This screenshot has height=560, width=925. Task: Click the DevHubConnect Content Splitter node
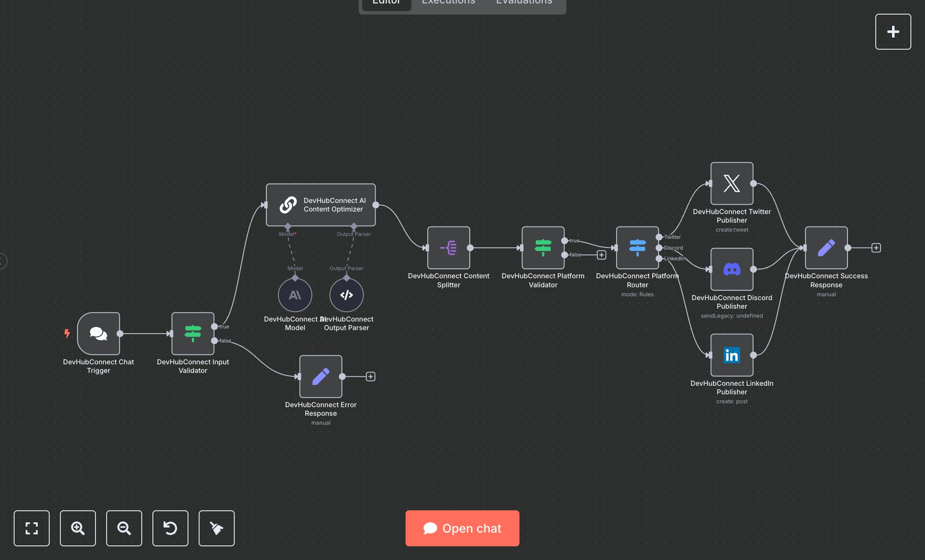(448, 248)
